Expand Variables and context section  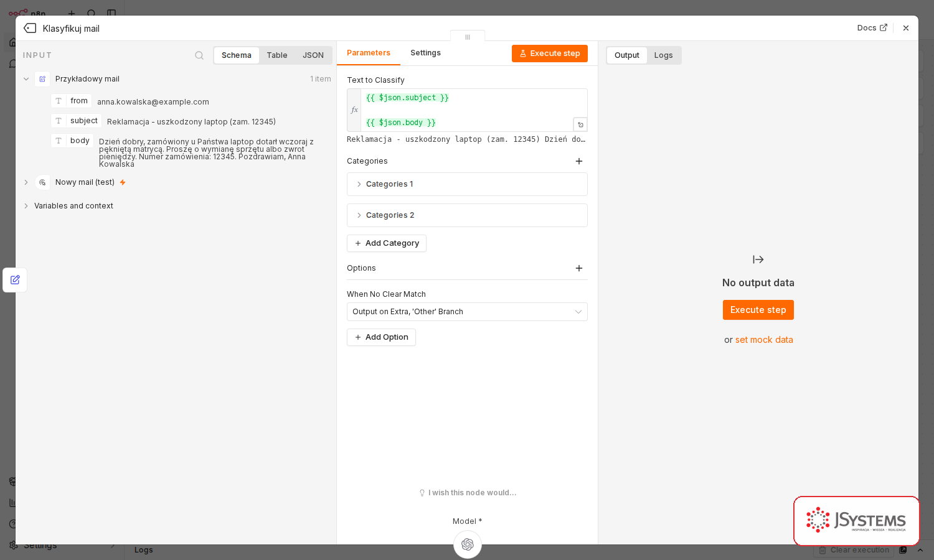coord(26,206)
